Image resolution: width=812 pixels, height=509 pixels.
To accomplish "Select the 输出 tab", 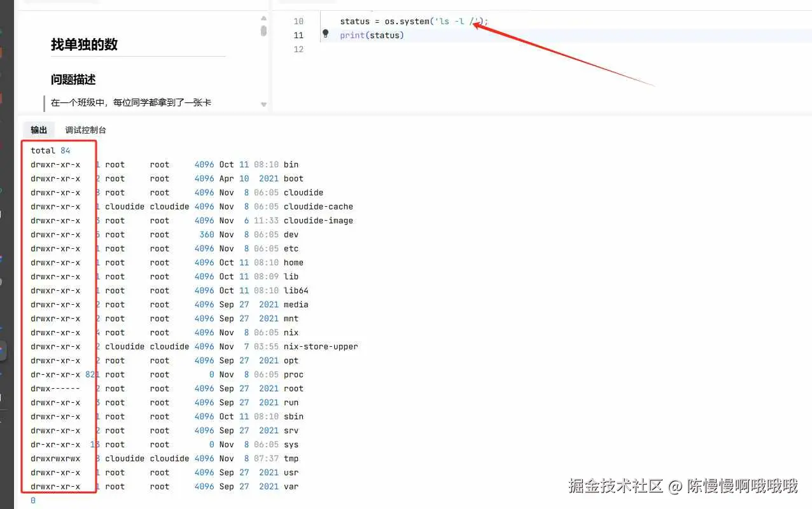I will [x=38, y=130].
